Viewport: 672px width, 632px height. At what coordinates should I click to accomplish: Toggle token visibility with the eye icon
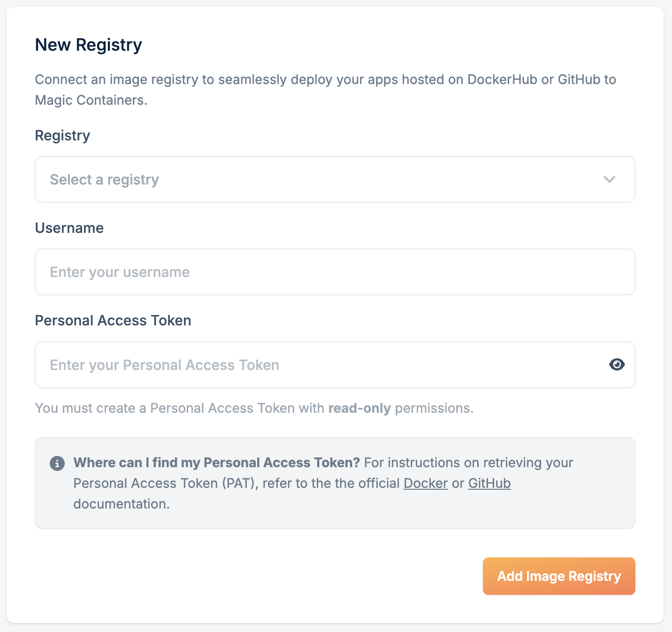617,364
